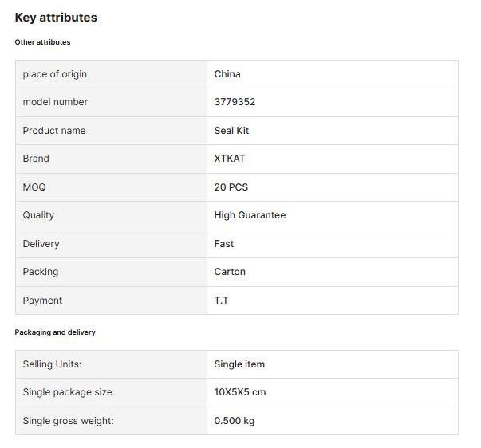Image resolution: width=481 pixels, height=448 pixels.
Task: Select the 20 PCS value
Action: tap(231, 187)
